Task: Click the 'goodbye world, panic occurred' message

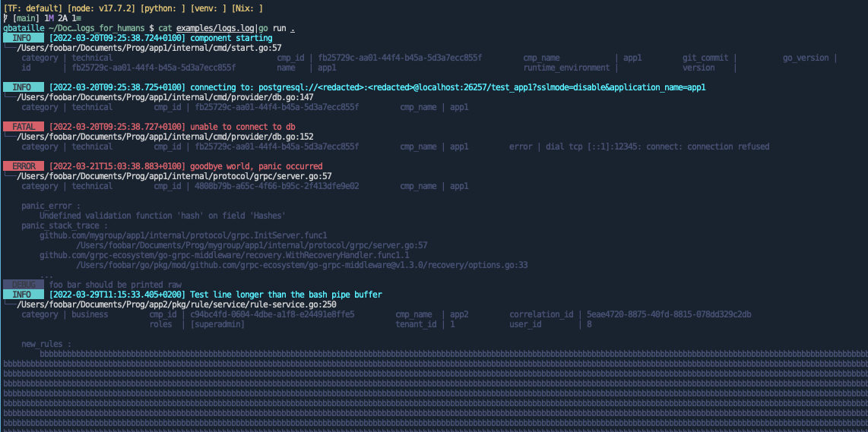Action: (x=256, y=166)
